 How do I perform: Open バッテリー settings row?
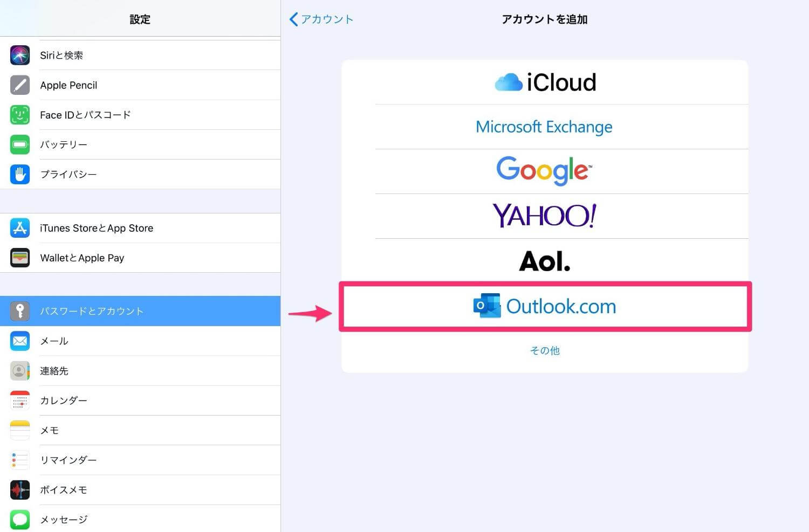[140, 144]
